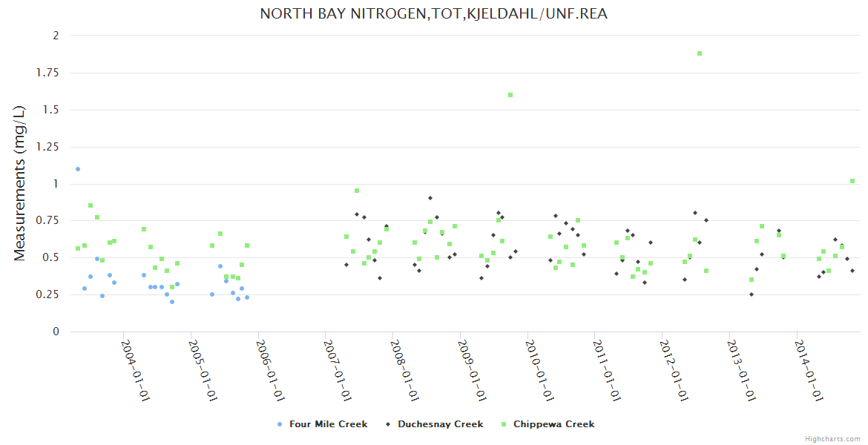Image resolution: width=868 pixels, height=445 pixels.
Task: Select the Chippewa Creek point near 0.95 in 2007
Action: click(x=357, y=191)
